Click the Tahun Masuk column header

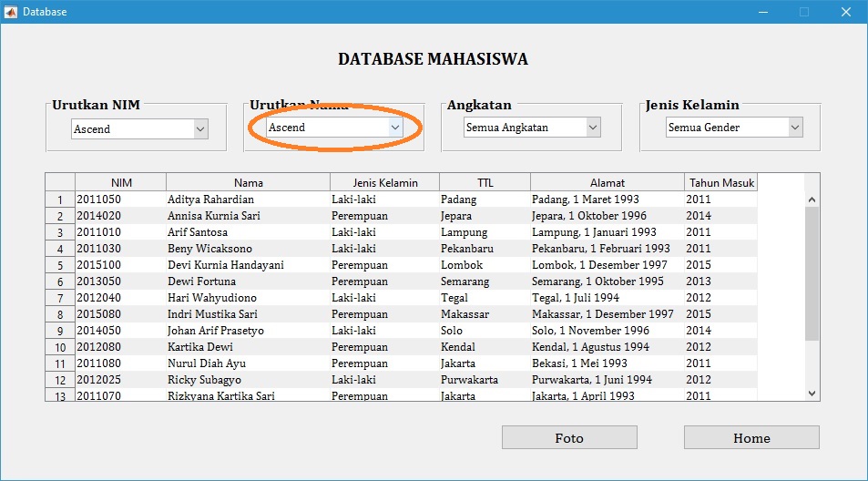pyautogui.click(x=721, y=182)
